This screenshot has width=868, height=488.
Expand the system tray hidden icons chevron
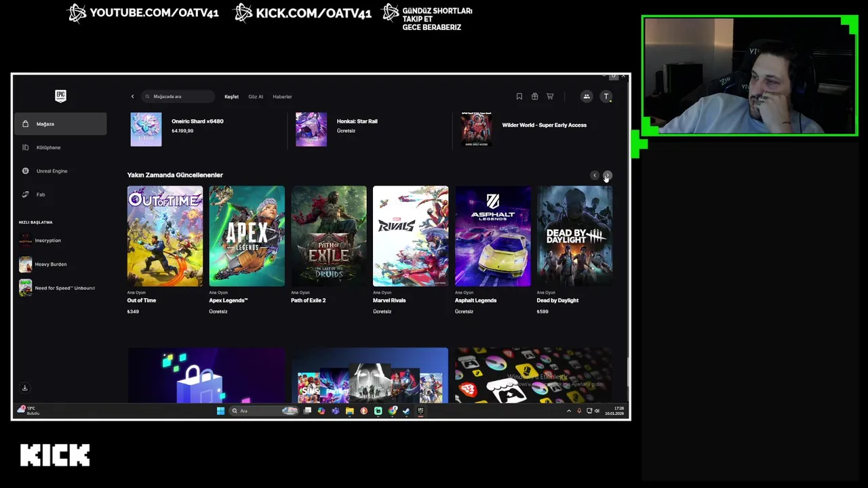point(569,411)
